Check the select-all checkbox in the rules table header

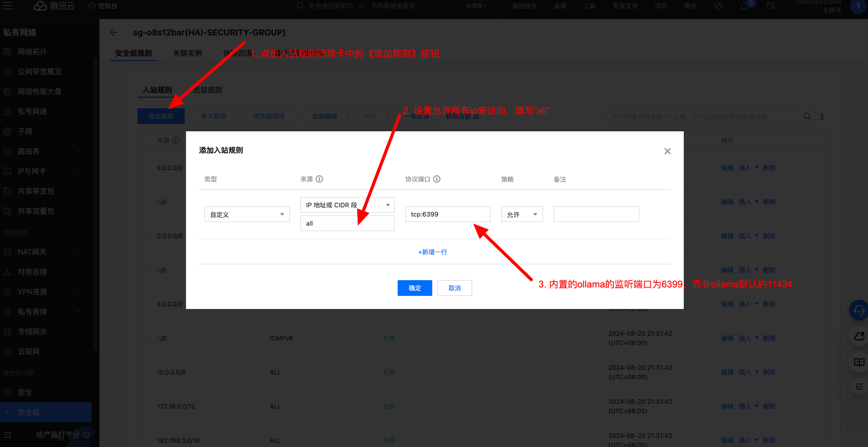click(x=147, y=141)
